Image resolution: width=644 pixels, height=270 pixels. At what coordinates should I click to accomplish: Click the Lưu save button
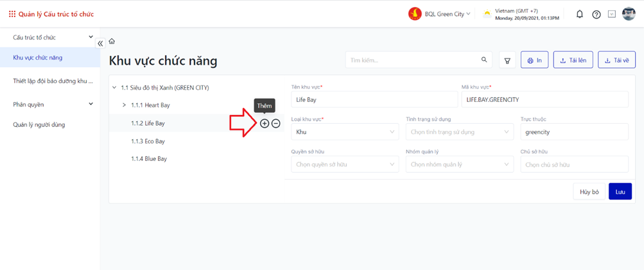[x=620, y=191]
